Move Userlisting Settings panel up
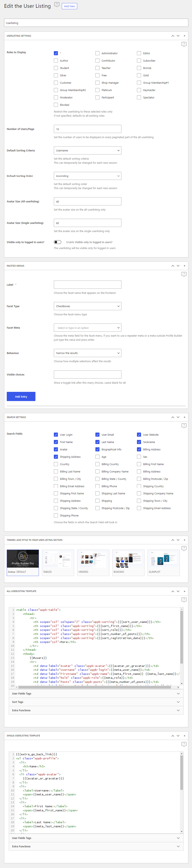Image resolution: width=192 pixels, height=868 pixels. click(x=173, y=36)
